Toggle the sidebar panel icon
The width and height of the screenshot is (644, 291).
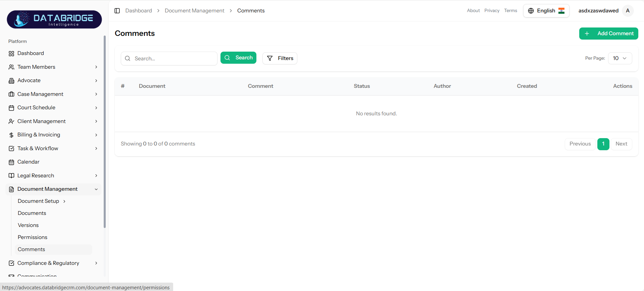117,11
